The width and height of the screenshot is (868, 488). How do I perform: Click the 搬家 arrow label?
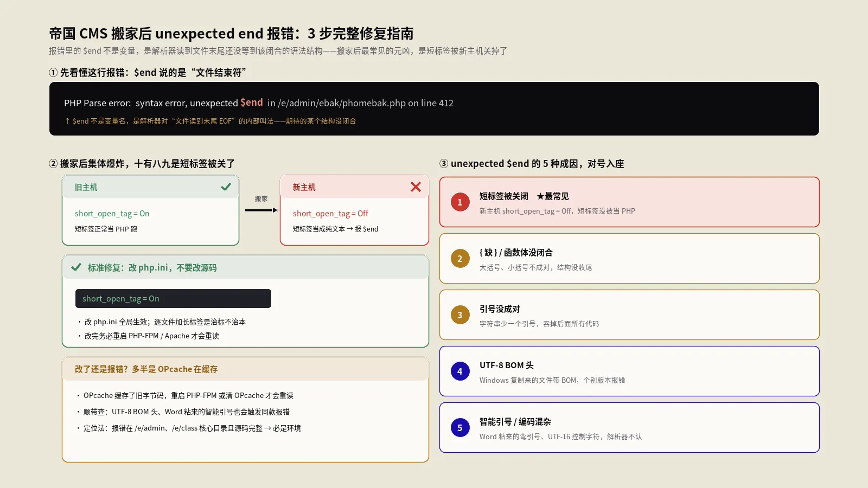pyautogui.click(x=261, y=199)
